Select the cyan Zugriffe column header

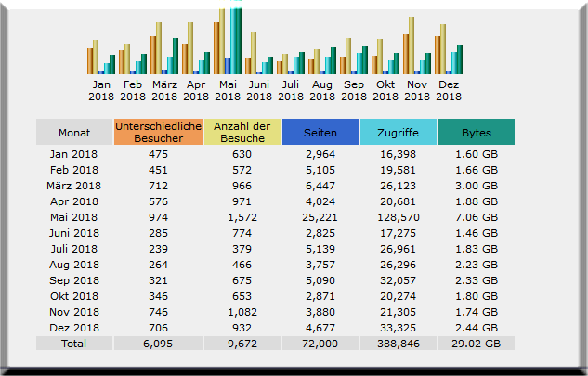point(398,132)
